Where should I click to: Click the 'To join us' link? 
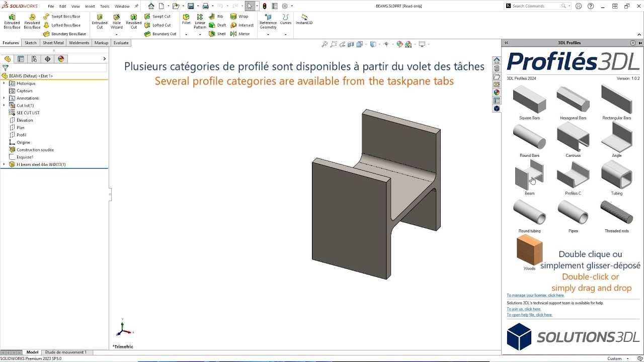pos(524,309)
